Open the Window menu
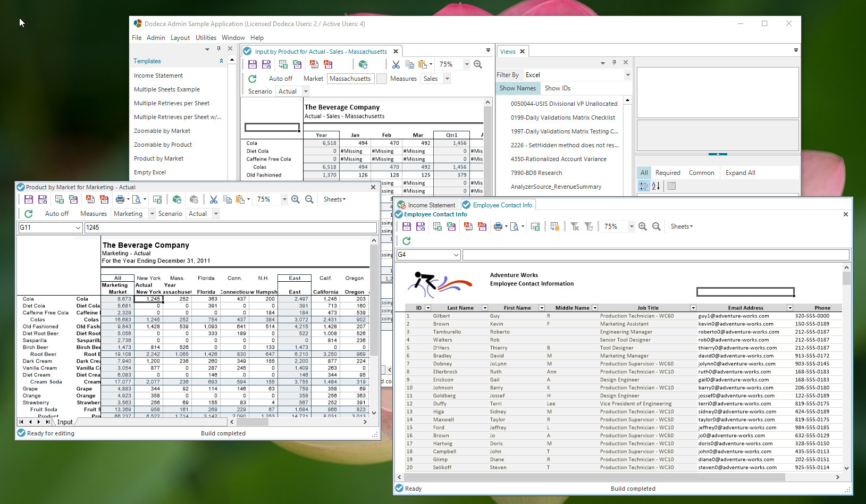Image resolution: width=866 pixels, height=504 pixels. click(233, 38)
